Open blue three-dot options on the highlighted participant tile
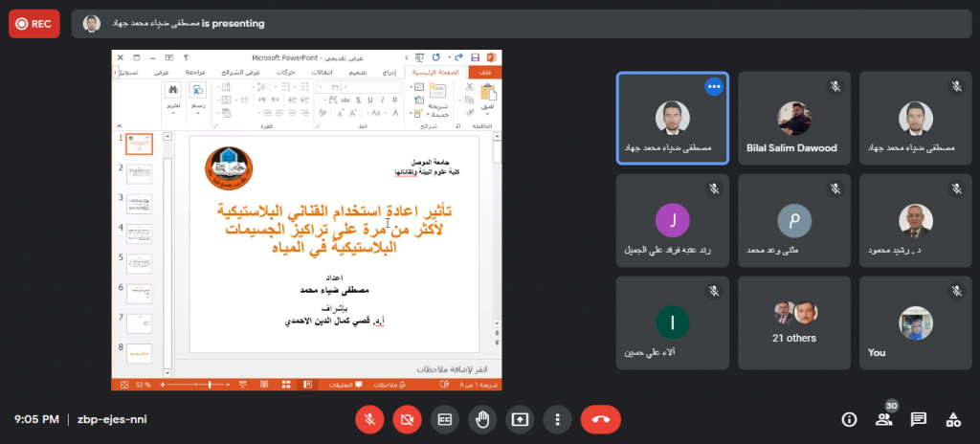 (713, 86)
